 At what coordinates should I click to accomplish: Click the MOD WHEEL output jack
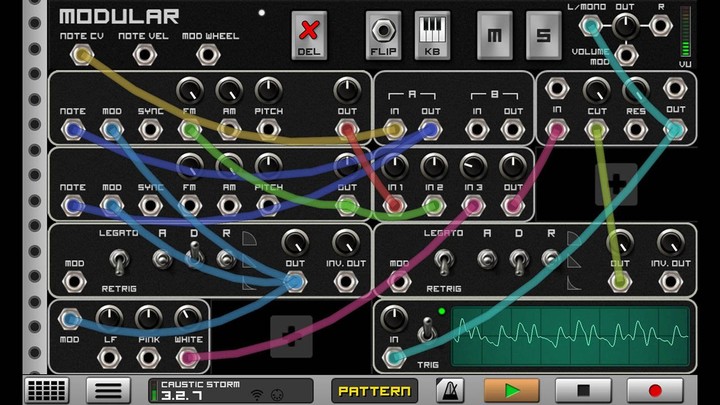tap(208, 55)
